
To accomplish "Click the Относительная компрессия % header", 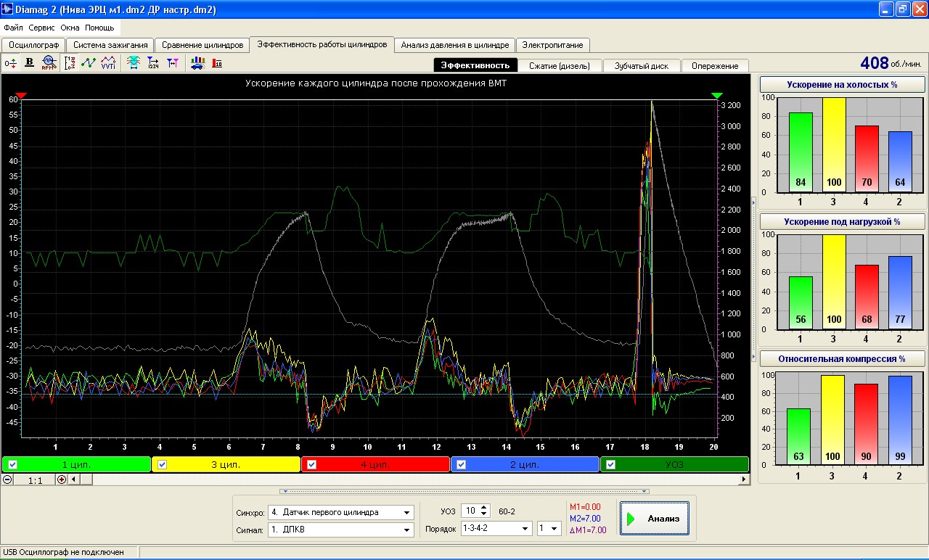I will tap(842, 358).
